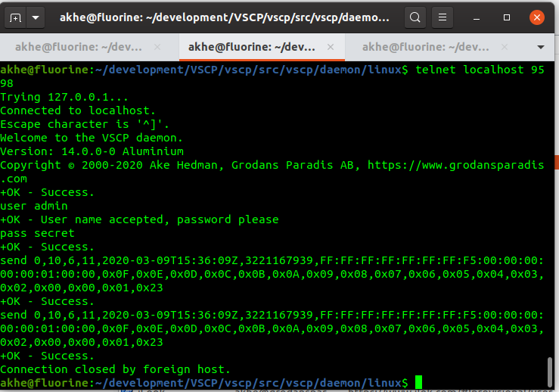
Task: Close the third terminal tab
Action: (504, 47)
